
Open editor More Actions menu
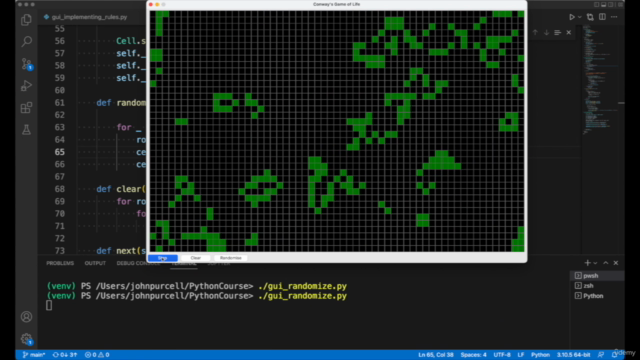[x=614, y=17]
